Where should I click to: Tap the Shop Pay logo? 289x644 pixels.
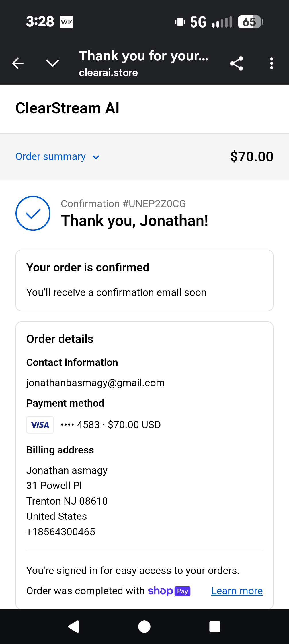(169, 591)
